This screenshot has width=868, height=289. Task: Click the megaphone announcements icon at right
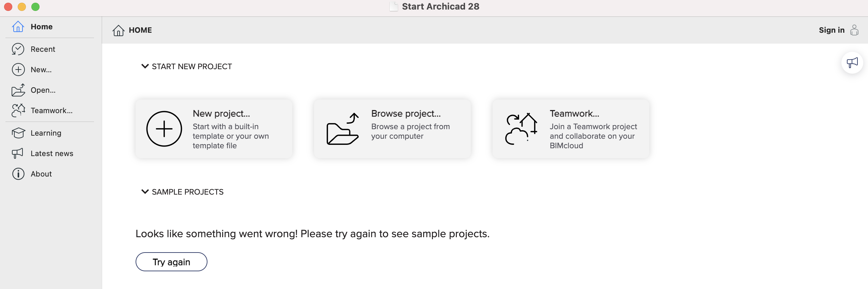(x=852, y=63)
